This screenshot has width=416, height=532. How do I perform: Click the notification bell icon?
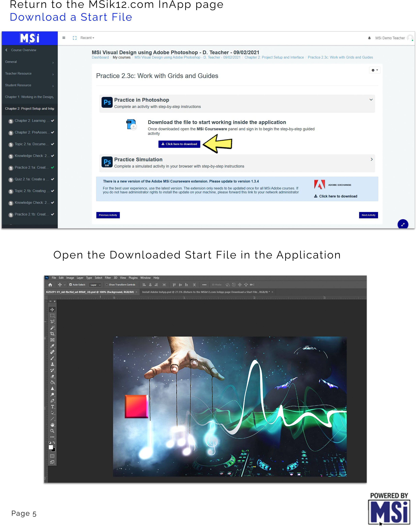369,38
